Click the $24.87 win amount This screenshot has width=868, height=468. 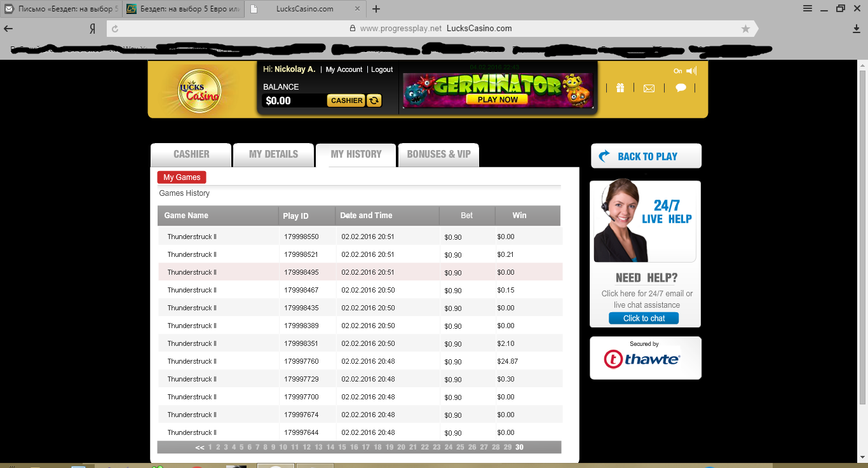pyautogui.click(x=508, y=362)
